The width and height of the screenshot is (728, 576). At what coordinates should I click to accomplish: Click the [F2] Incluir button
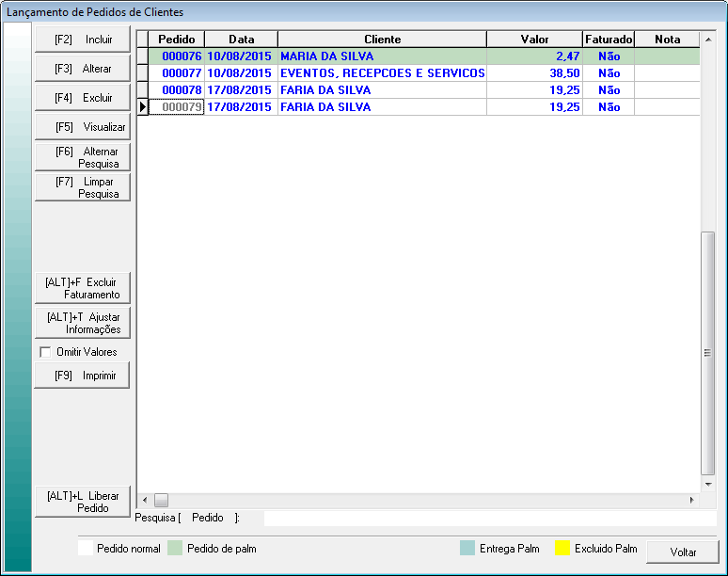[x=83, y=40]
